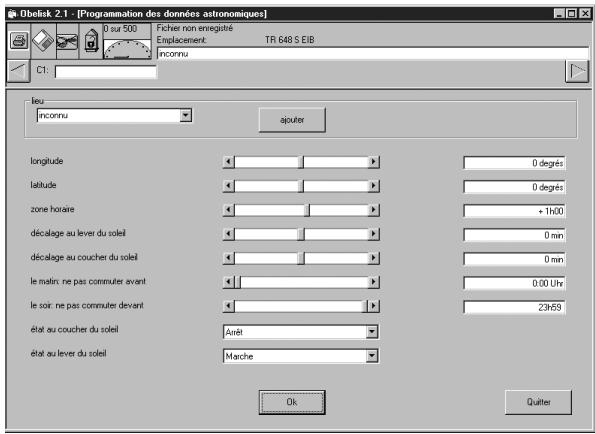Go to previous channel with left arrow
This screenshot has height=434, width=595.
click(18, 71)
